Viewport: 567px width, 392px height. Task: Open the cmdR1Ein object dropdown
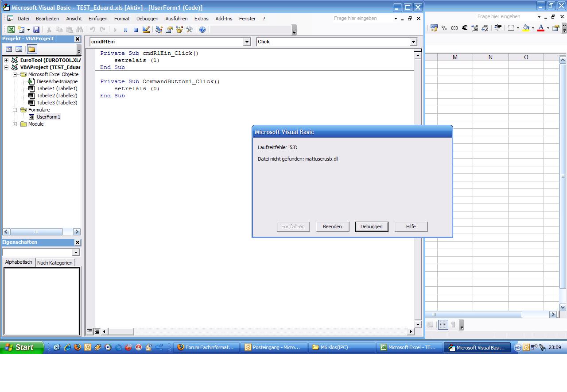tap(247, 42)
